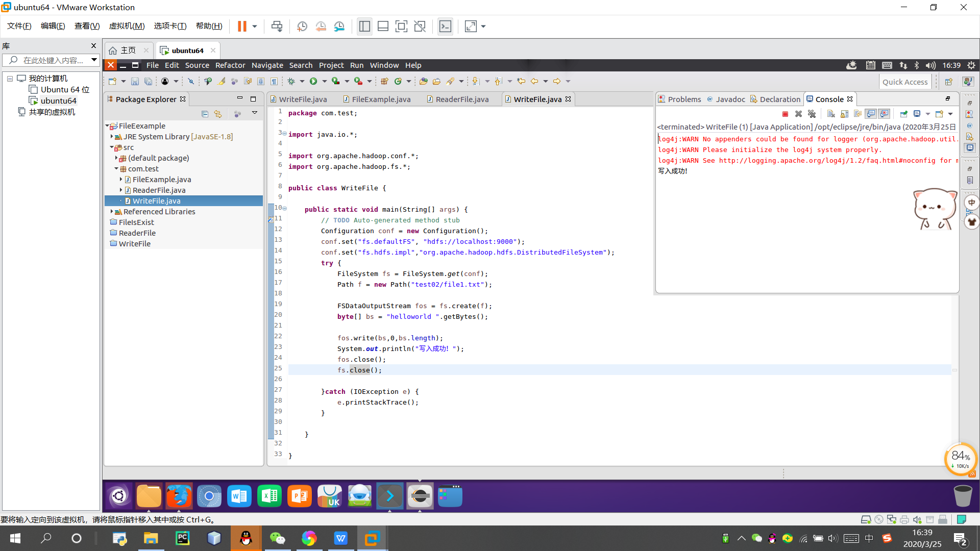Open the Run button dropdown arrow
Image resolution: width=980 pixels, height=551 pixels.
coord(324,81)
